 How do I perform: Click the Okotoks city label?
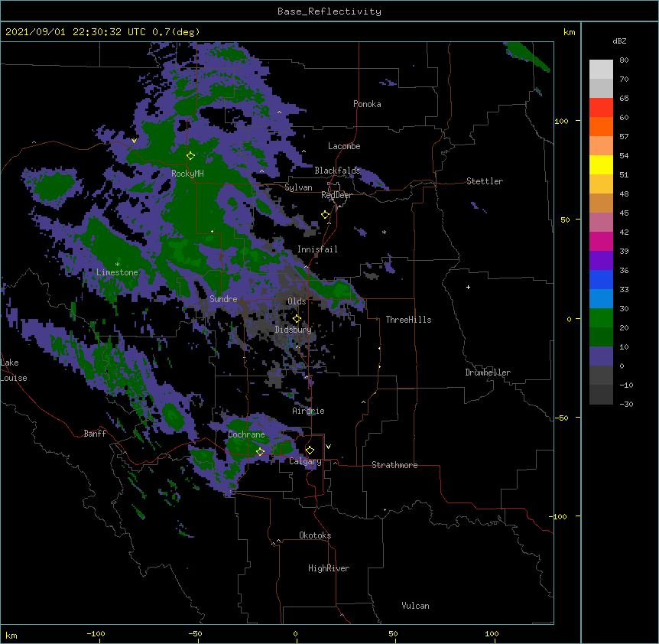pos(315,535)
